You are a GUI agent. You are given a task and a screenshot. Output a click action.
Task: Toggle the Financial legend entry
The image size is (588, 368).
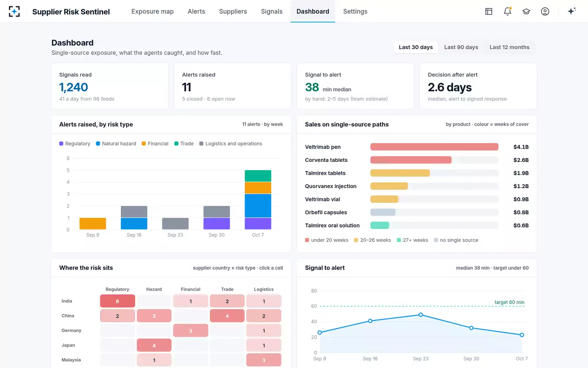coord(155,144)
